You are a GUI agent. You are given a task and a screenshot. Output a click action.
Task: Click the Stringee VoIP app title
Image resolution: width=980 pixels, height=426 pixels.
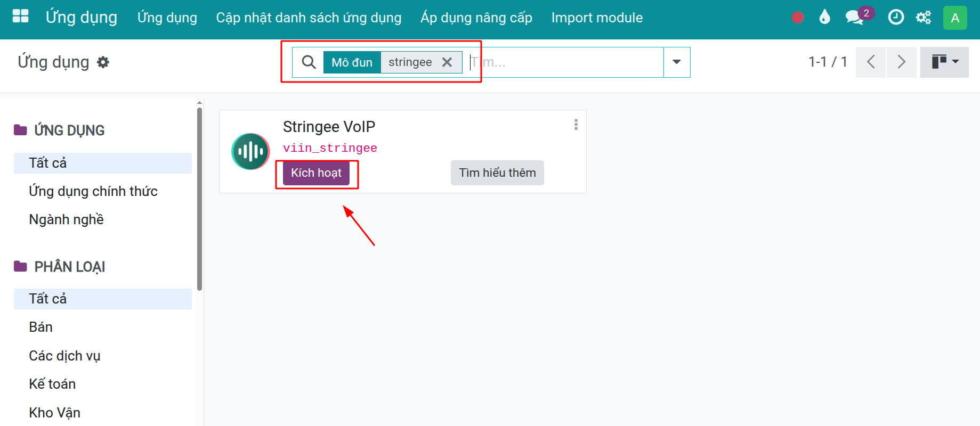tap(329, 127)
